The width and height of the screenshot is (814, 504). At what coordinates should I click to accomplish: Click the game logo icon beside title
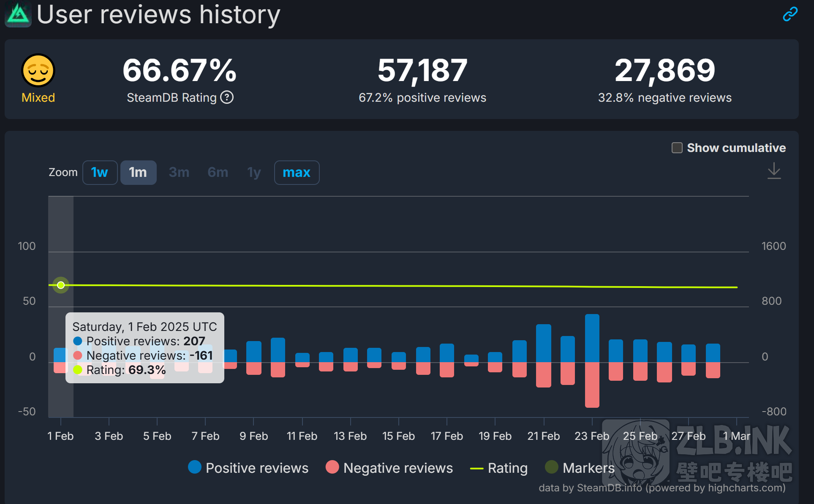(18, 14)
